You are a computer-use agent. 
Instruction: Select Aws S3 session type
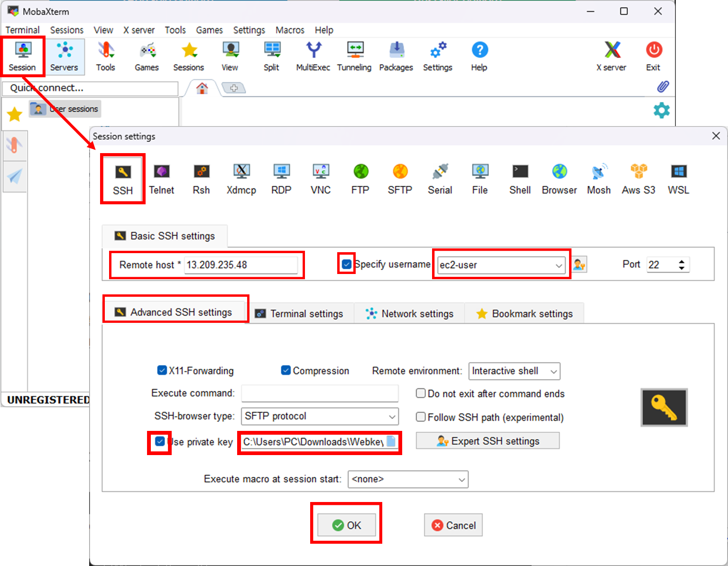(638, 179)
